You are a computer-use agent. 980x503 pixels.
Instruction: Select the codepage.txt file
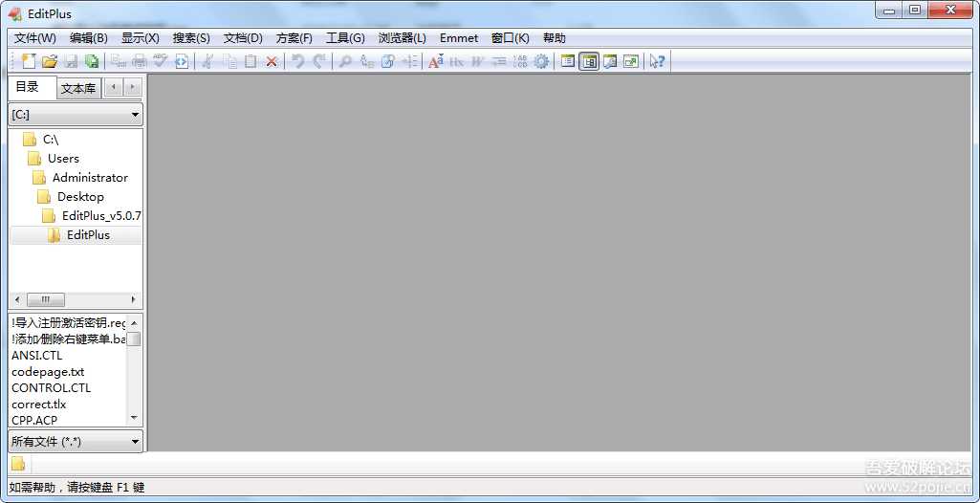(48, 372)
